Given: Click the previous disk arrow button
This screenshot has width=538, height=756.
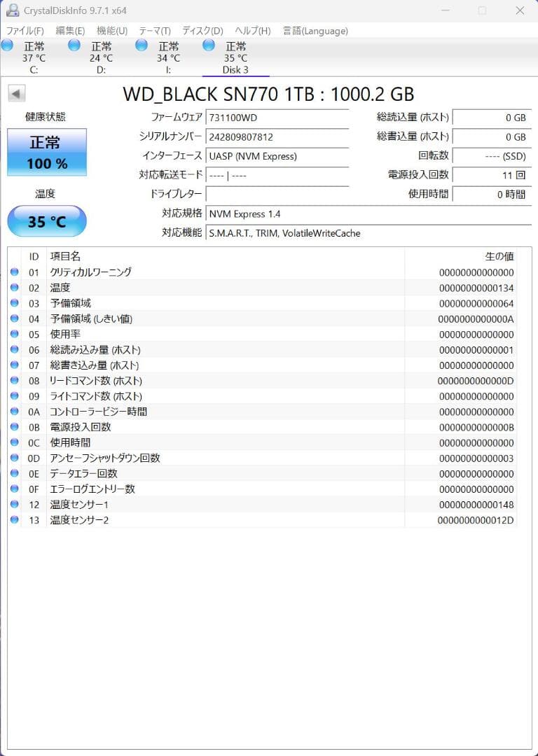Looking at the screenshot, I should coord(16,94).
